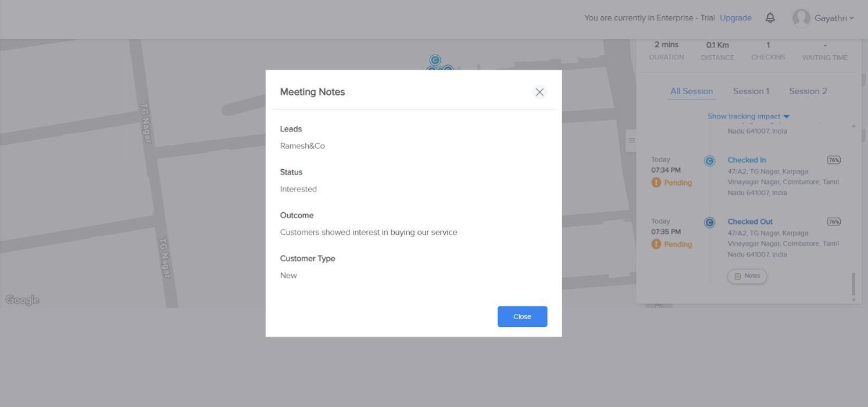868x407 pixels.
Task: Click the check-in marker on the map
Action: 435,60
